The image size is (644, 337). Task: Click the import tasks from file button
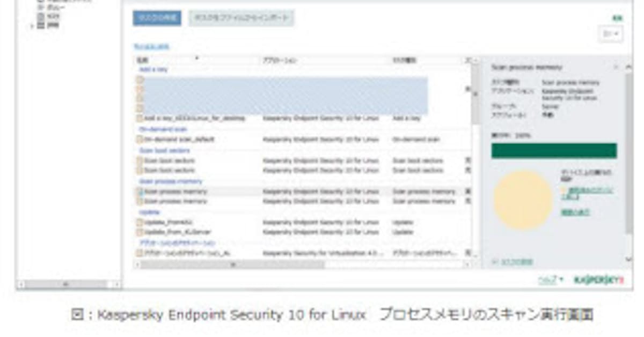[x=241, y=18]
